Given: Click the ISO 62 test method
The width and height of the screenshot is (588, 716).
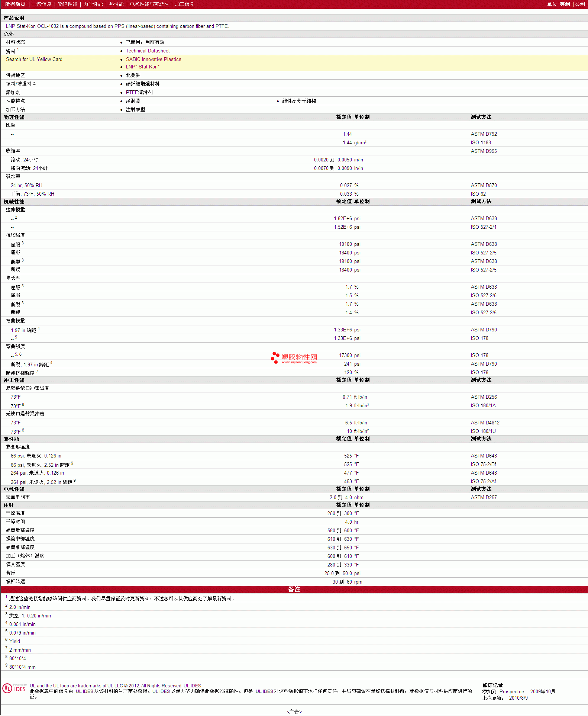Looking at the screenshot, I should click(x=478, y=194).
